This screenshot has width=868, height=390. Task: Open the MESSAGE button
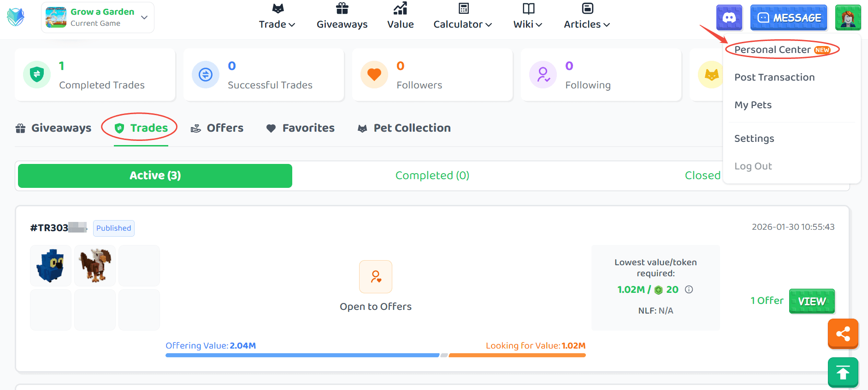789,17
